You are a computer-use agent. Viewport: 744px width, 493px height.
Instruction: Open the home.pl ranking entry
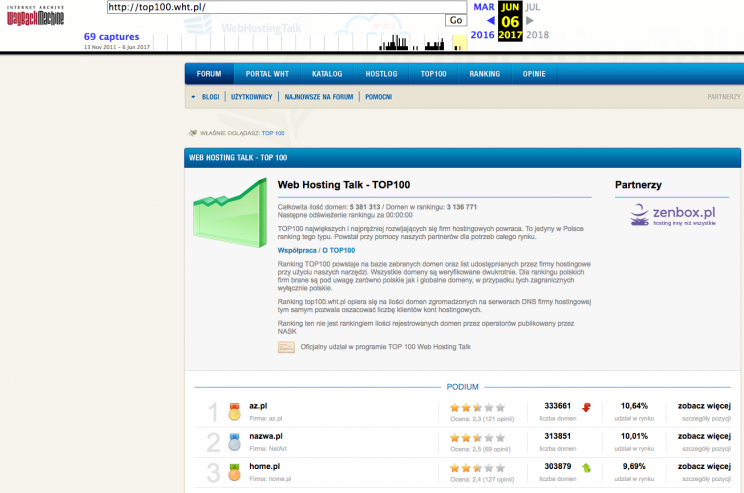(265, 466)
